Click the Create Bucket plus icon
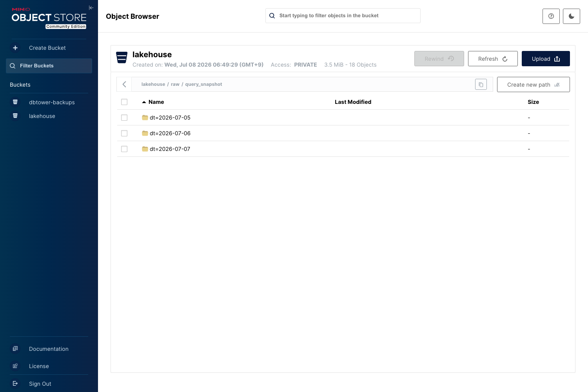Image resolution: width=588 pixels, height=392 pixels. click(15, 48)
